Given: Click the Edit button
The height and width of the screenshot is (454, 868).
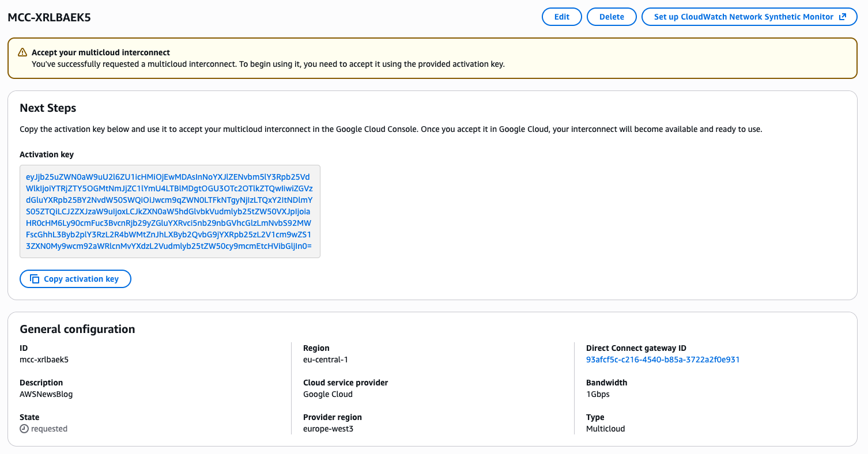Looking at the screenshot, I should [x=561, y=17].
